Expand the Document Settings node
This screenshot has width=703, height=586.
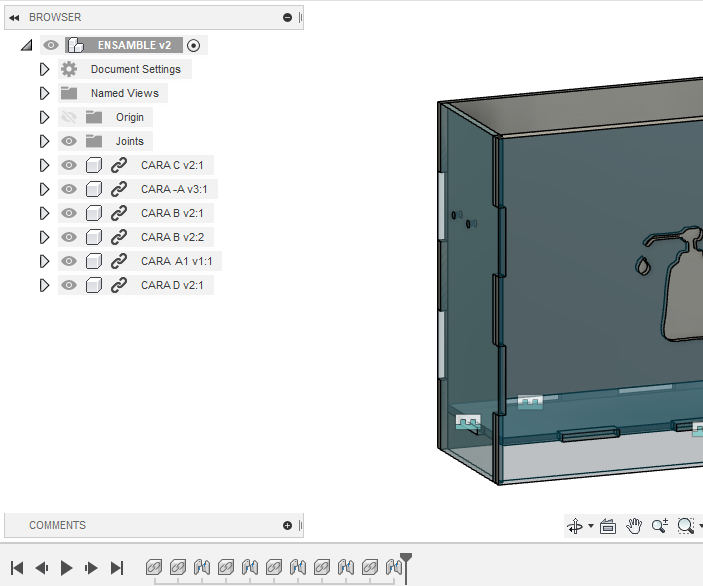pyautogui.click(x=44, y=69)
